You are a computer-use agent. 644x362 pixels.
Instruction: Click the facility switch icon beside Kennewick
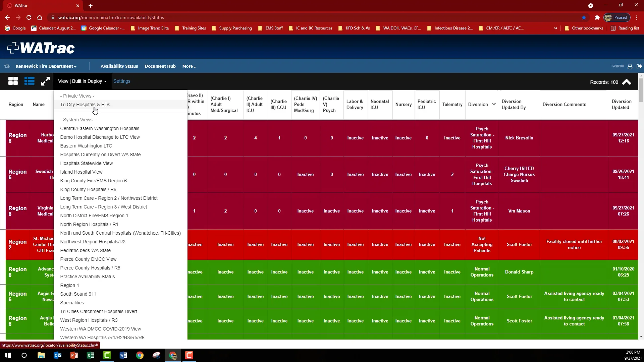[x=7, y=66]
